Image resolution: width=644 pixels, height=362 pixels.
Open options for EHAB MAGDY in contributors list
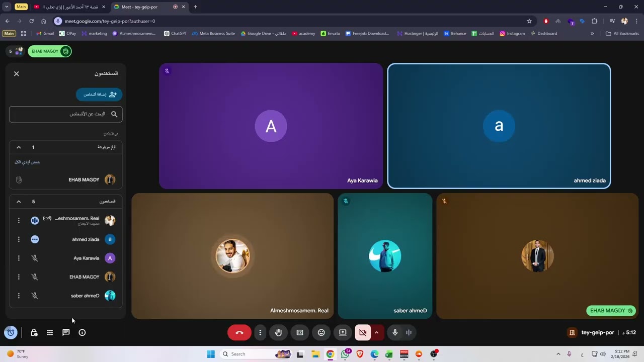(19, 277)
